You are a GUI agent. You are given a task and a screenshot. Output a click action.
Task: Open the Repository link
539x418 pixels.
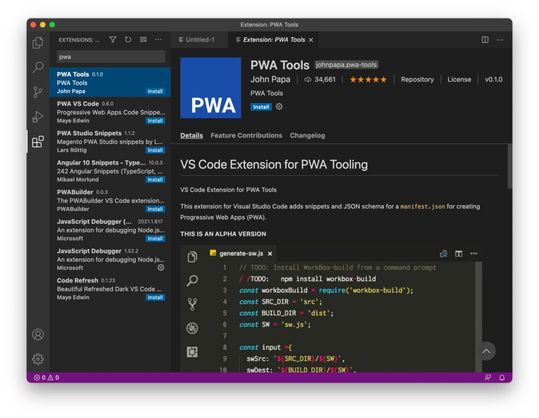417,79
